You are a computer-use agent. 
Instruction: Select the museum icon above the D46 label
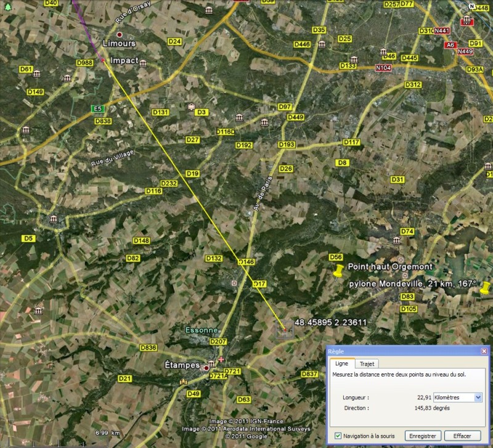tap(383, 52)
